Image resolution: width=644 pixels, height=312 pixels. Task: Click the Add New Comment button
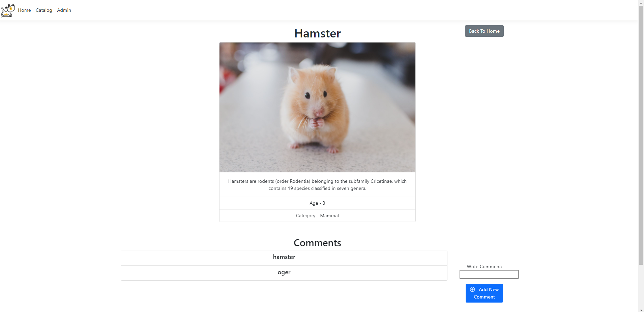pos(484,293)
